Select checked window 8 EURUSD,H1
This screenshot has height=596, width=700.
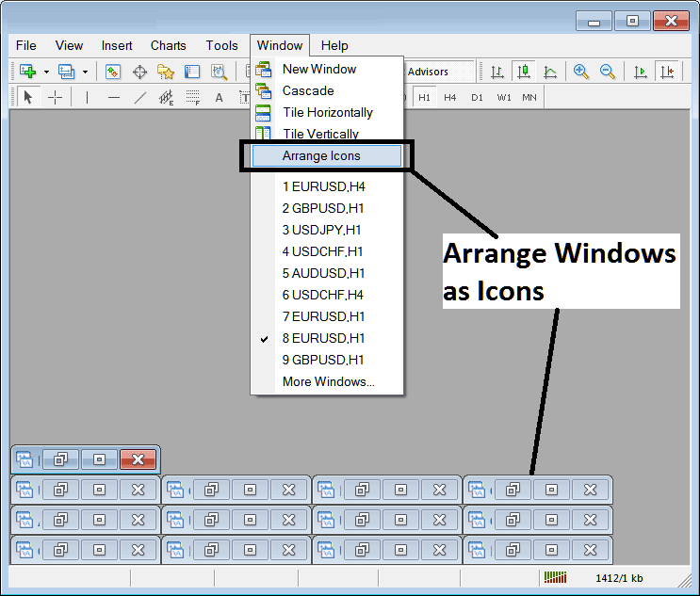[x=323, y=338]
